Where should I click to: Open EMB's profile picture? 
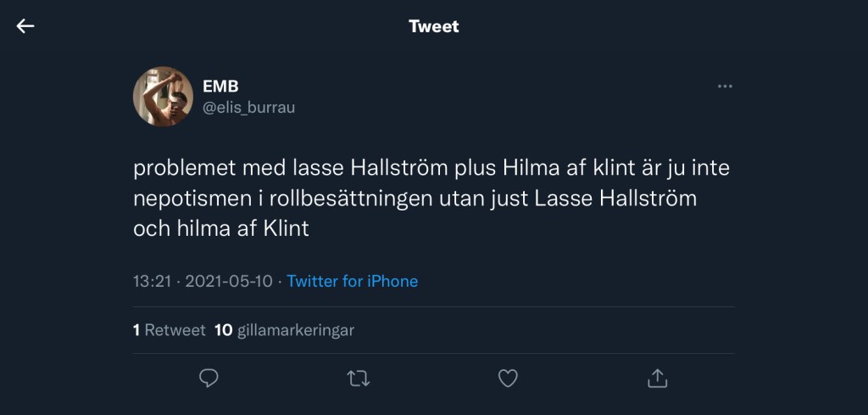click(x=163, y=96)
